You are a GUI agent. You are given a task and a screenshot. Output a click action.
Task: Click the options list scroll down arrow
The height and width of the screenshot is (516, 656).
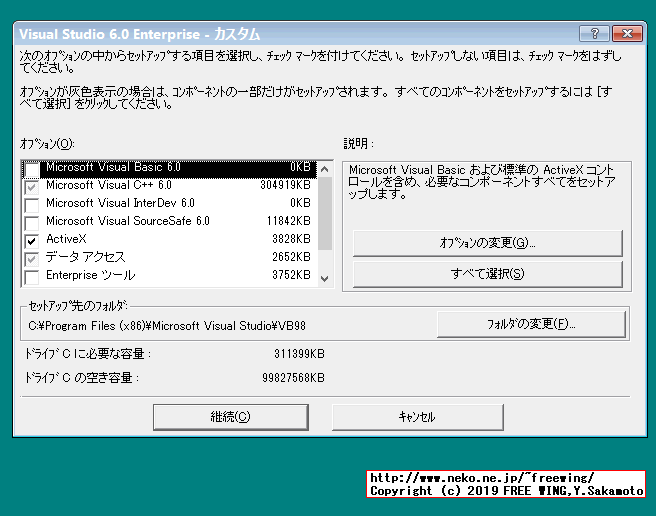[325, 278]
